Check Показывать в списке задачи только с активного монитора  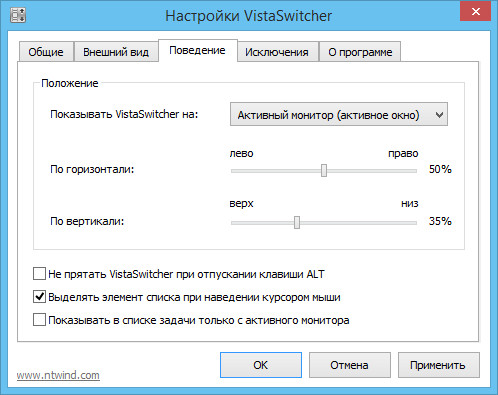(39, 320)
